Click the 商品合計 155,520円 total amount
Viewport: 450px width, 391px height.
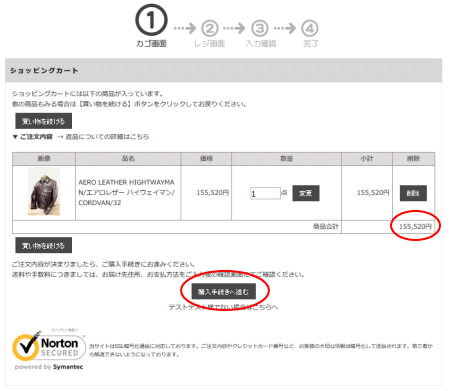[x=415, y=227]
